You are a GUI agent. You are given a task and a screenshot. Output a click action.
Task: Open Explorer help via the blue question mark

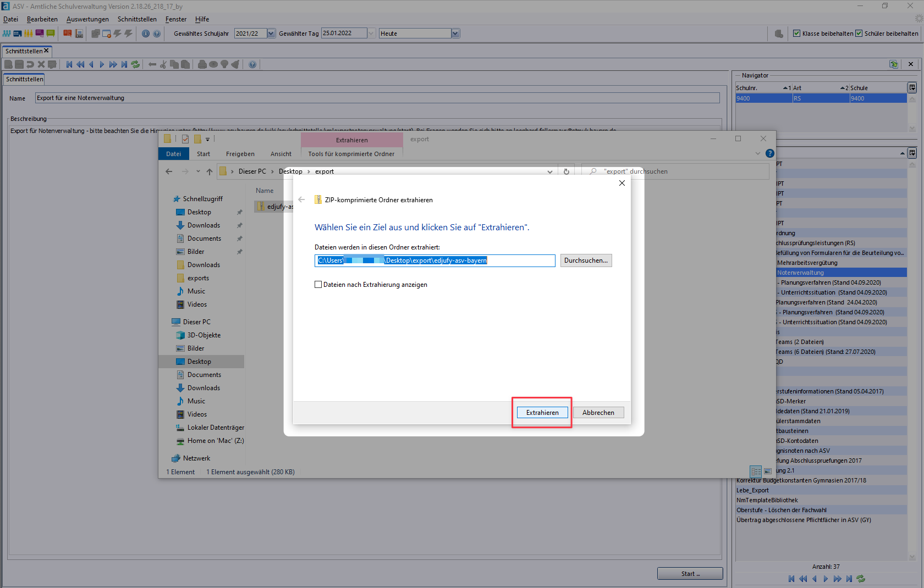click(x=770, y=153)
